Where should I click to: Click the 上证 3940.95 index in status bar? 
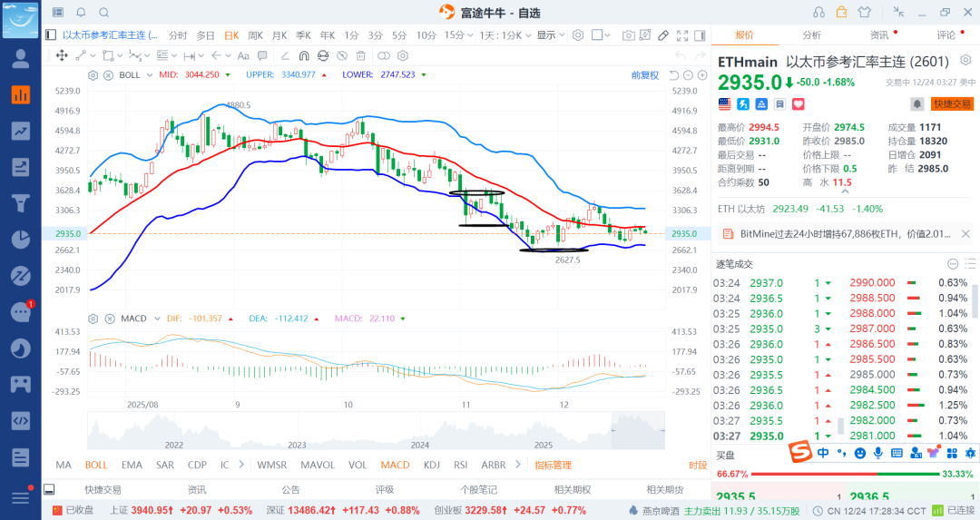(x=181, y=511)
